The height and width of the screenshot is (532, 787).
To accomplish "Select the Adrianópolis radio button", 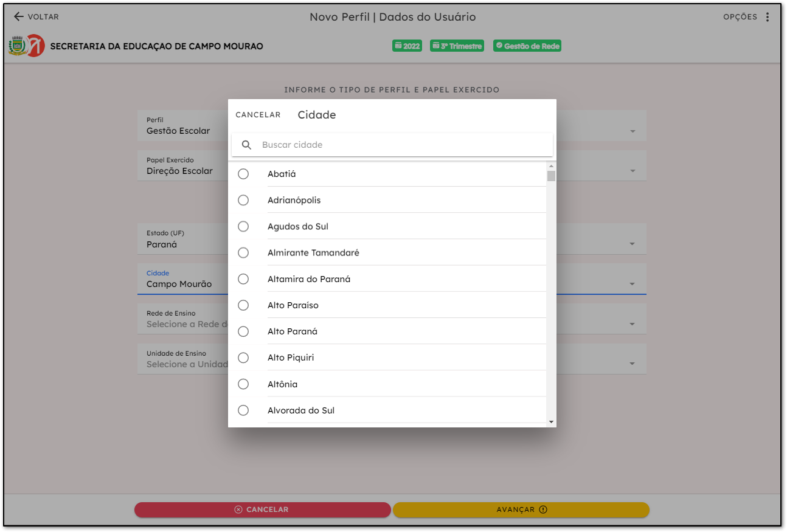I will click(x=243, y=200).
